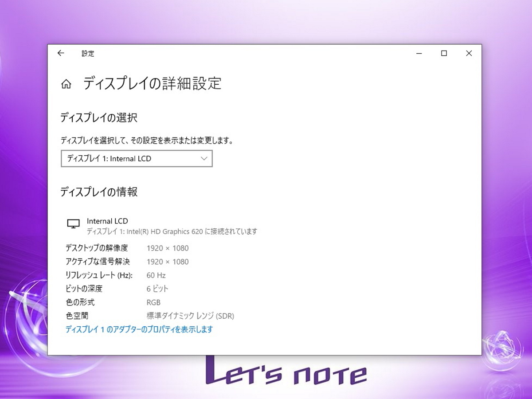Expand the display selector chevron arrow
The width and height of the screenshot is (532, 399).
(204, 159)
